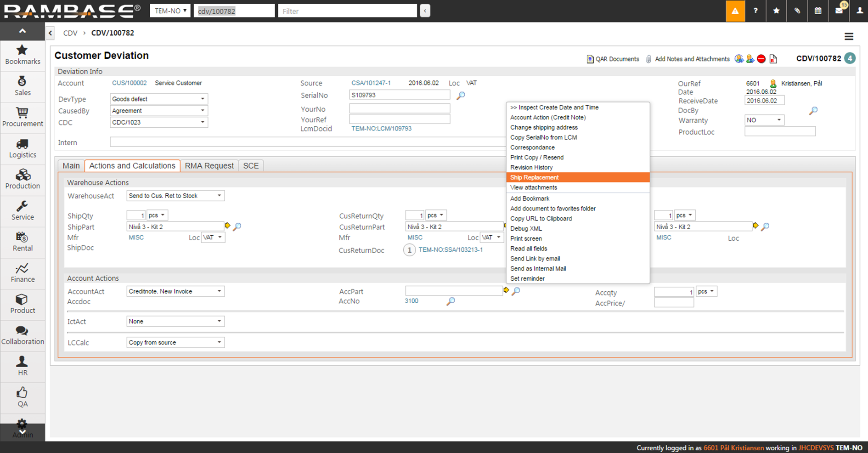Click the red stop circle icon
The width and height of the screenshot is (868, 453).
761,59
